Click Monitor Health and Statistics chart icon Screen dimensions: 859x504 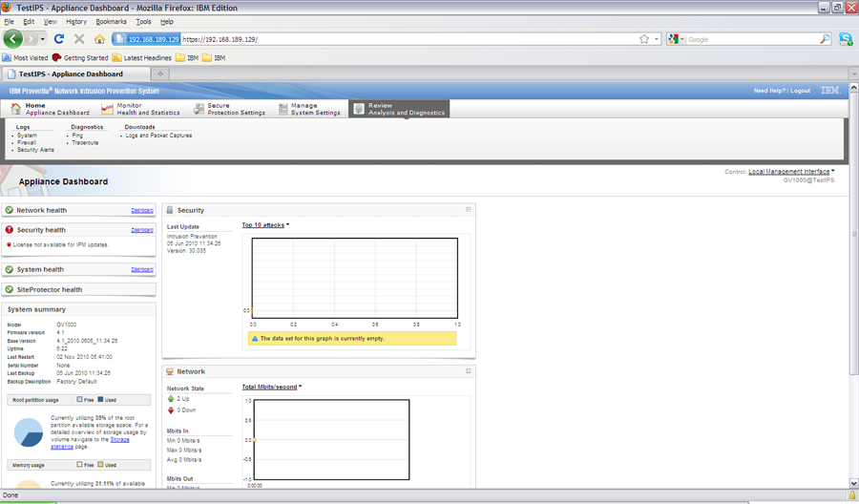pos(107,109)
